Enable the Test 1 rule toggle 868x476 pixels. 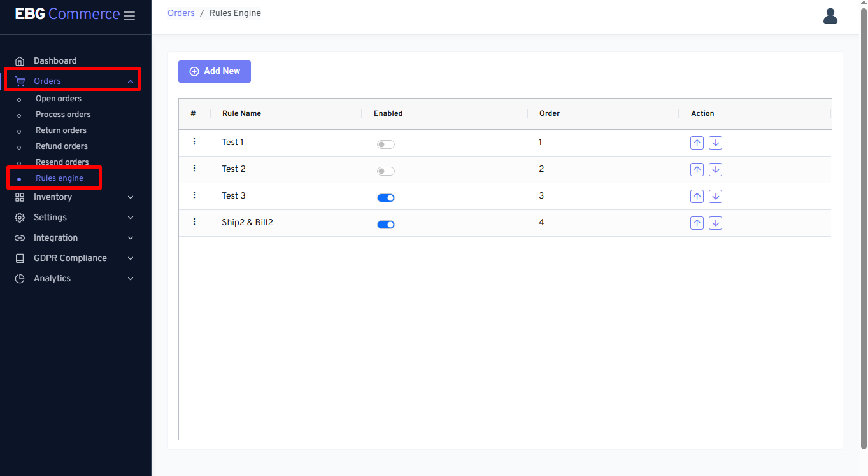click(385, 144)
